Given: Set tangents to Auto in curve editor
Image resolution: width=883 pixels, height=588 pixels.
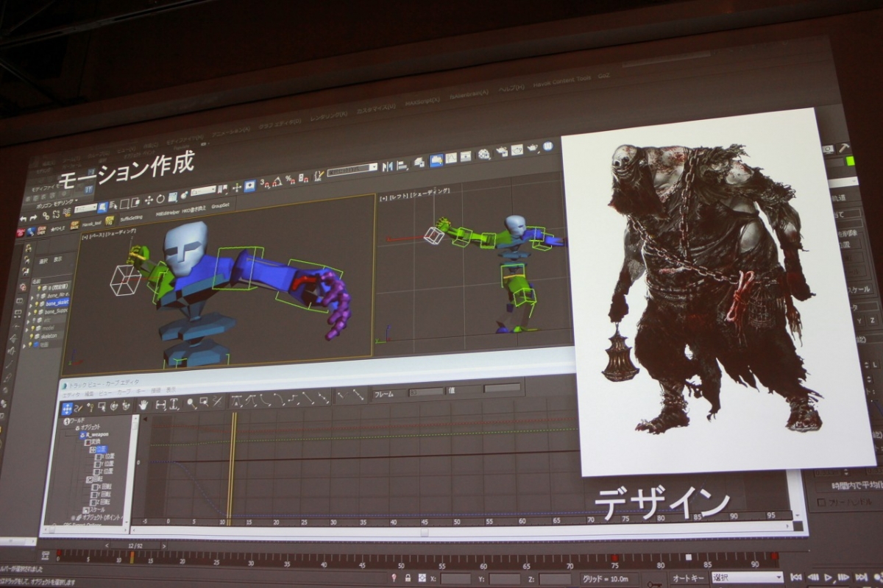Looking at the screenshot, I should point(236,401).
